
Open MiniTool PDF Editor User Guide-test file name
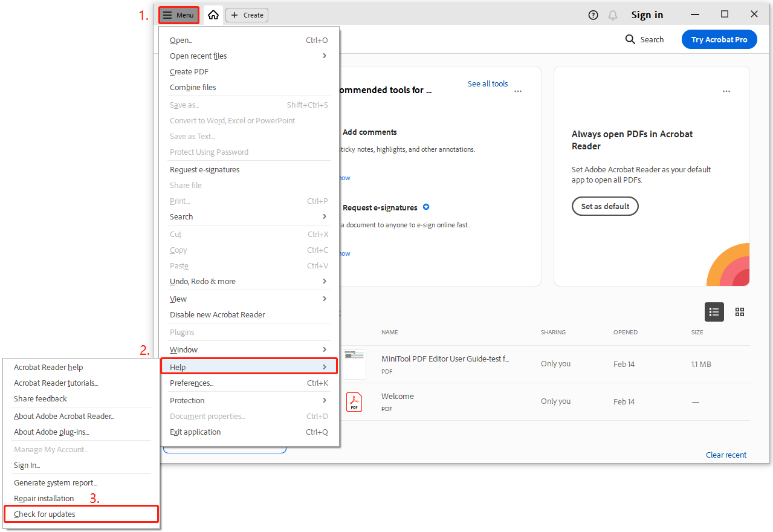tap(445, 358)
